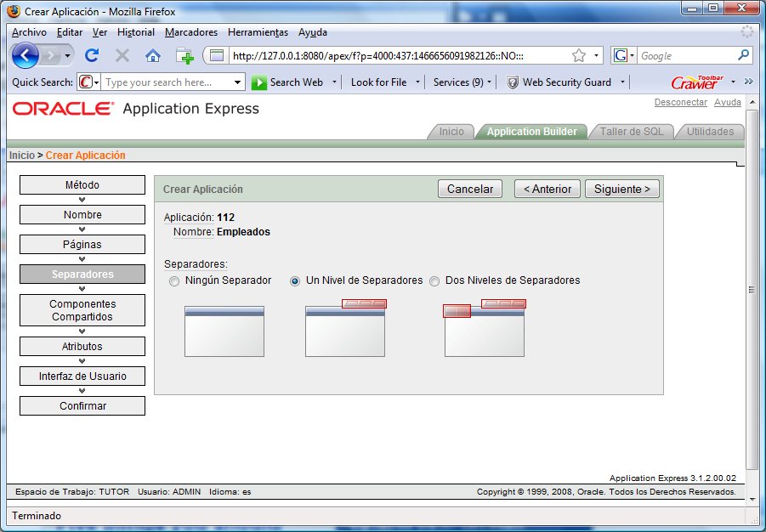The image size is (766, 532).
Task: Click the stop loading X icon
Action: tap(122, 56)
